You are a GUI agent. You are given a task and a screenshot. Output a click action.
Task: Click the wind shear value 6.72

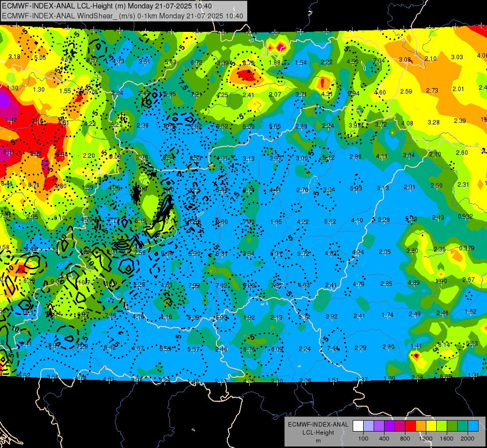pos(196,63)
